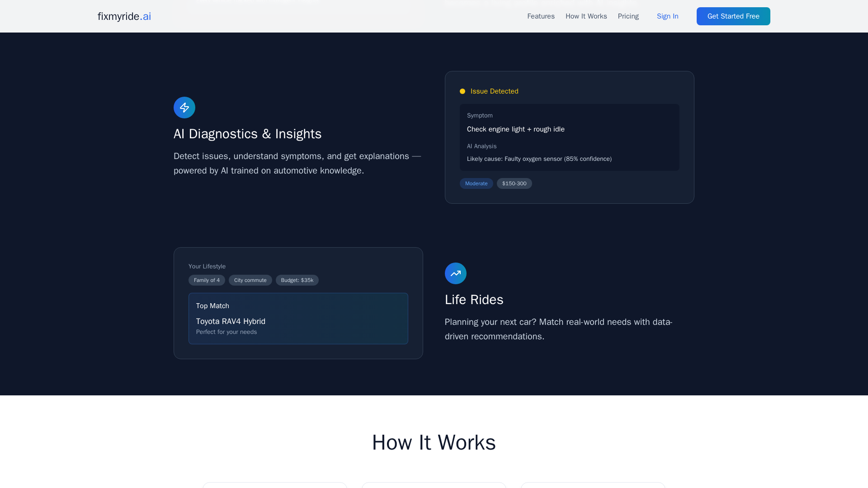Select the City commute chip
The image size is (868, 488).
[250, 280]
